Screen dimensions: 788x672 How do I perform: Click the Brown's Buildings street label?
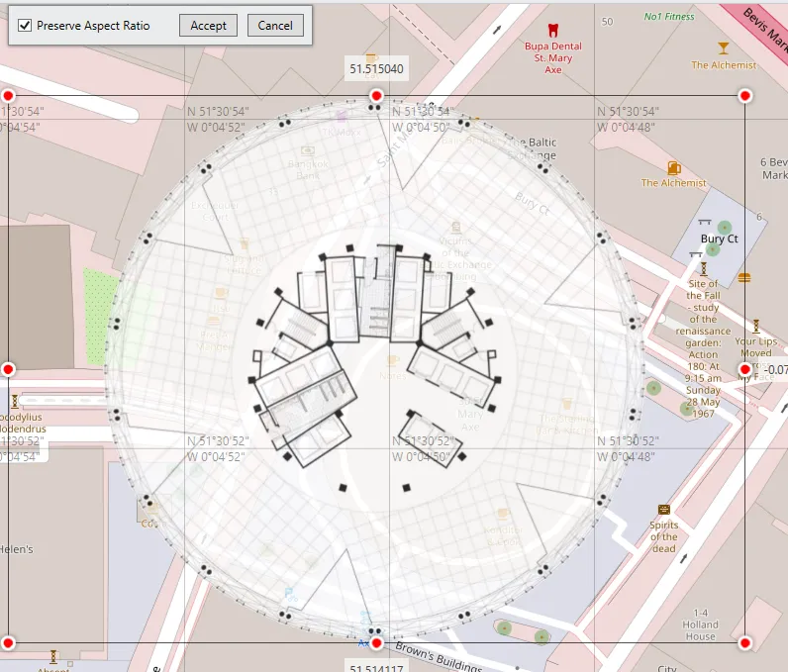[x=439, y=657]
